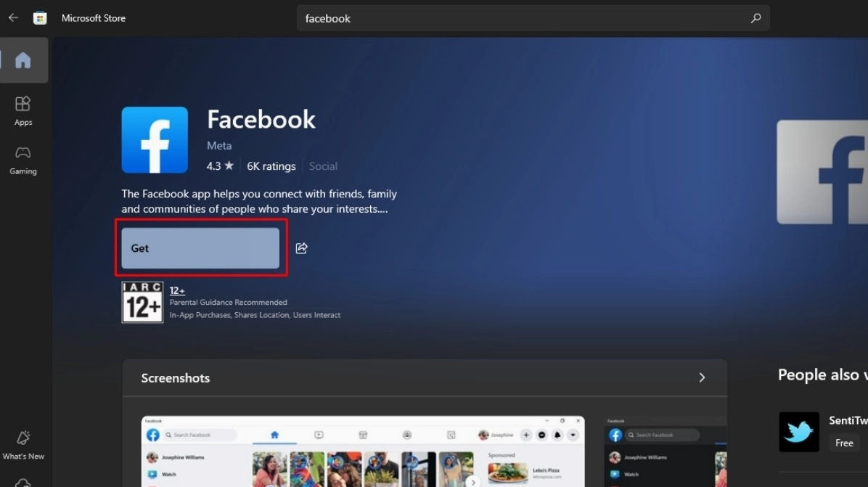Open the Home section in sidebar
The width and height of the screenshot is (868, 487).
(x=23, y=60)
